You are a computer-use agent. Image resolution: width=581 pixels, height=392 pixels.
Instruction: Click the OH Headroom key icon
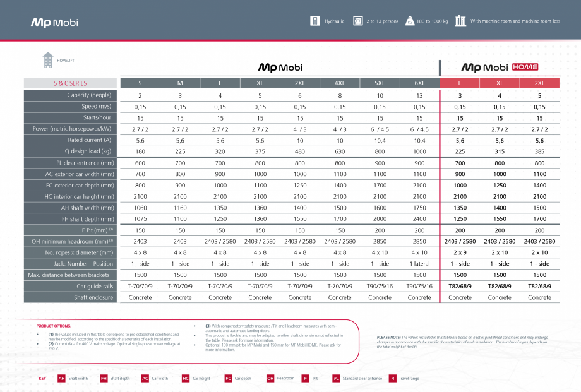[270, 378]
